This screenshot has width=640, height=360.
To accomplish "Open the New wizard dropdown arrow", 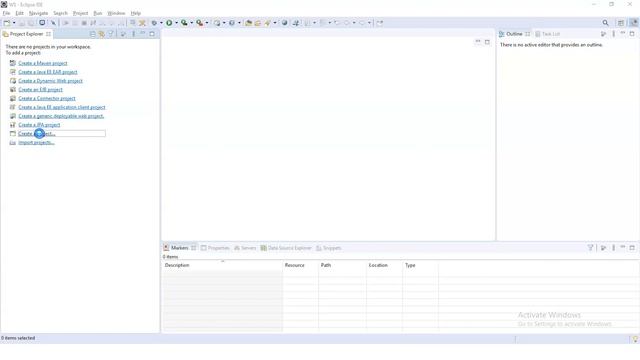I will (x=14, y=23).
